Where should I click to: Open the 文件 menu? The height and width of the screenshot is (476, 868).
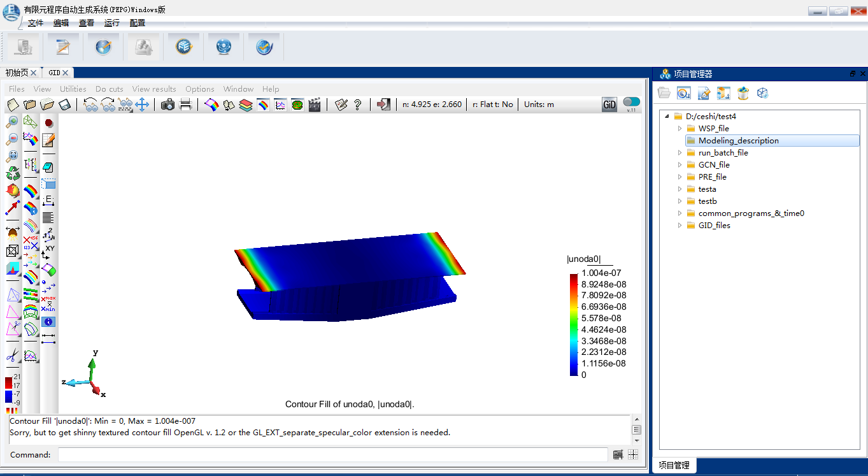pos(36,23)
